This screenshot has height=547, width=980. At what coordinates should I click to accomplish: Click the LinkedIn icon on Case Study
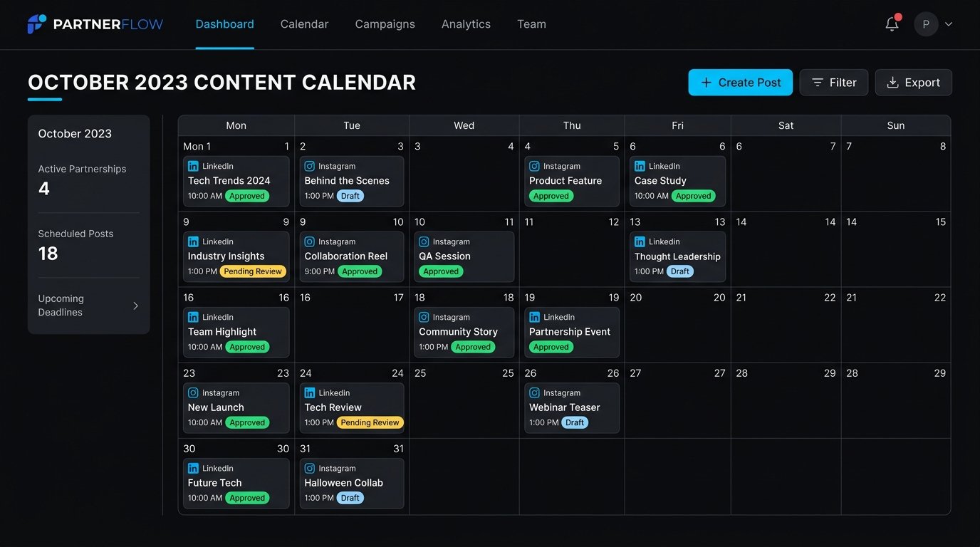(640, 166)
